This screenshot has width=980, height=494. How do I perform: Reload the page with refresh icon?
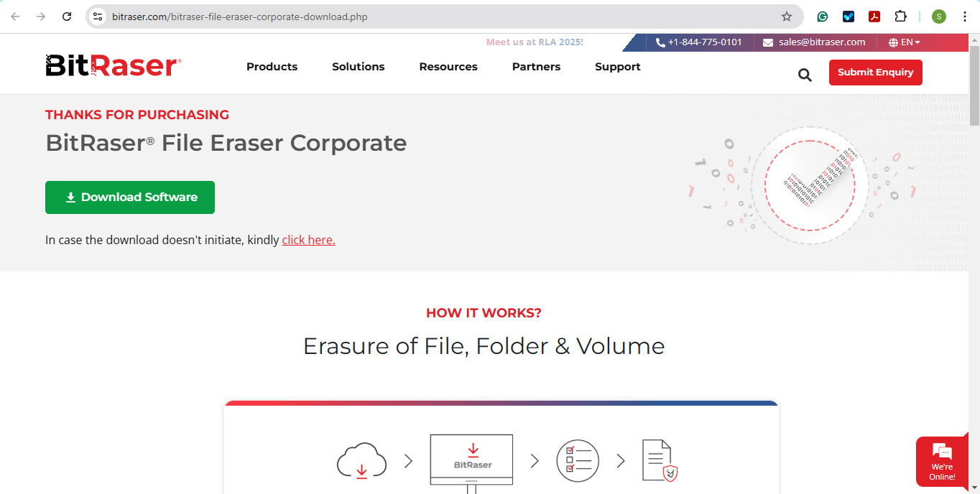point(67,16)
